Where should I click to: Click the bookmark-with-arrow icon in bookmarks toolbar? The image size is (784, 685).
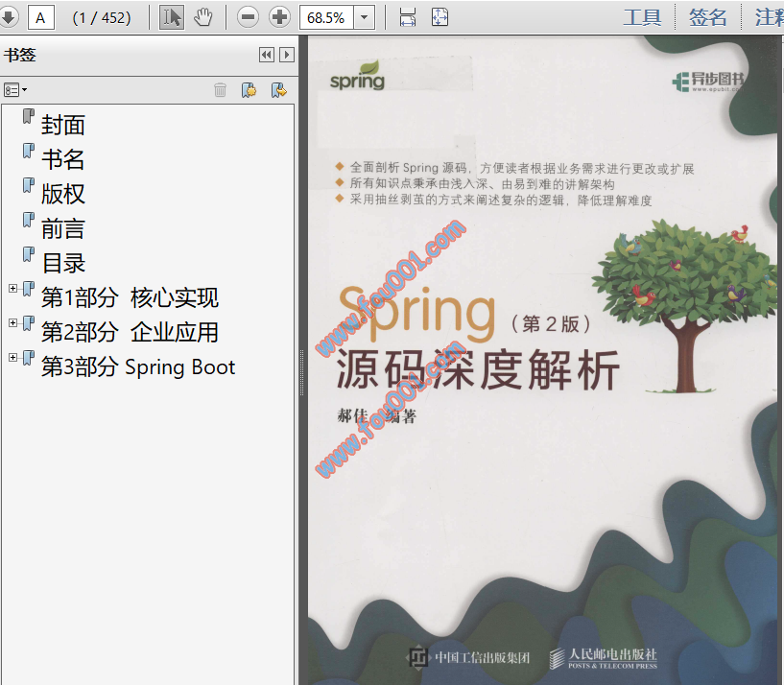[279, 90]
